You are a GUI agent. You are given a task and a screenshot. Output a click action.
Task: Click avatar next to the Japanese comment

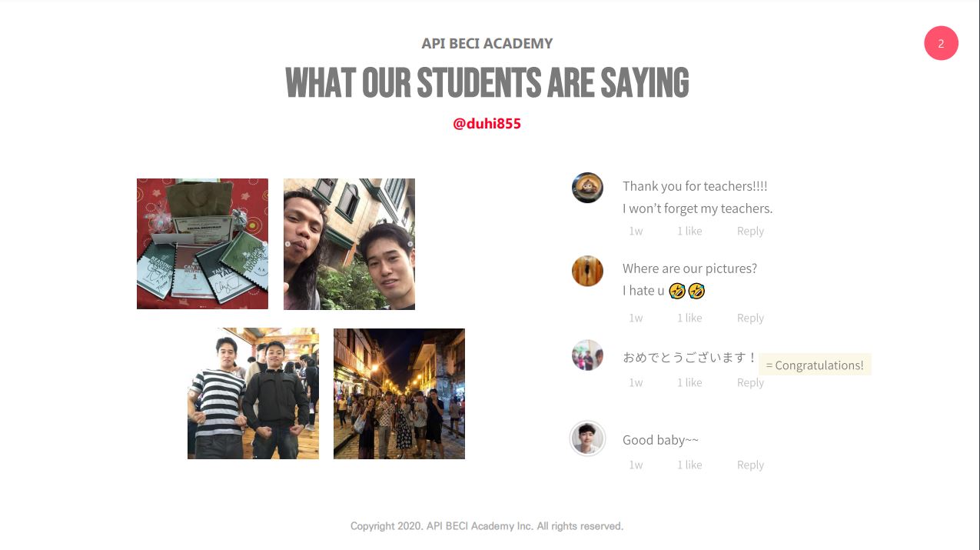click(x=587, y=355)
